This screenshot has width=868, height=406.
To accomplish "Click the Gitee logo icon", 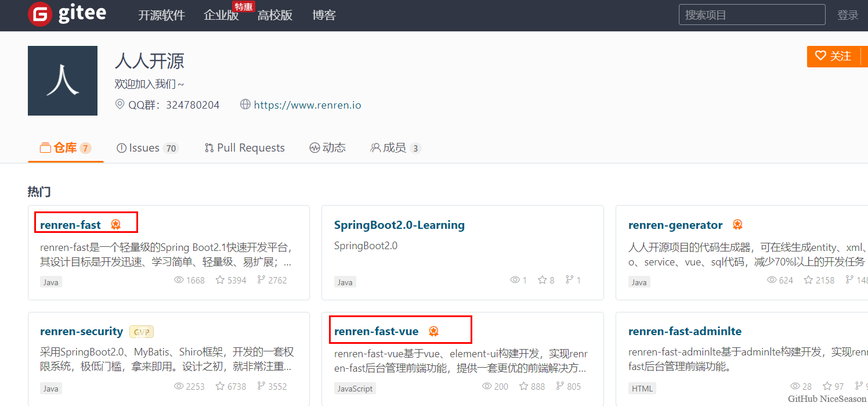I will (x=40, y=15).
